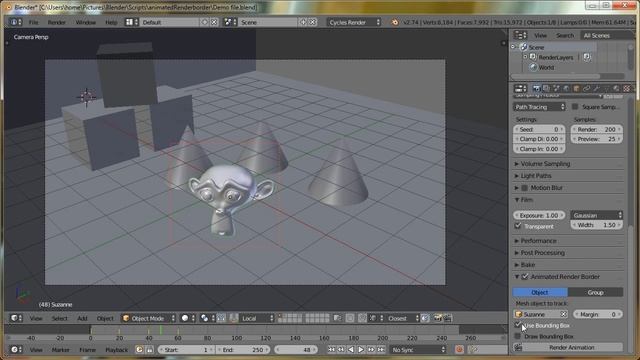Select the Modifiers wrench properties tab
Viewport: 640px width, 360px height.
coord(596,89)
